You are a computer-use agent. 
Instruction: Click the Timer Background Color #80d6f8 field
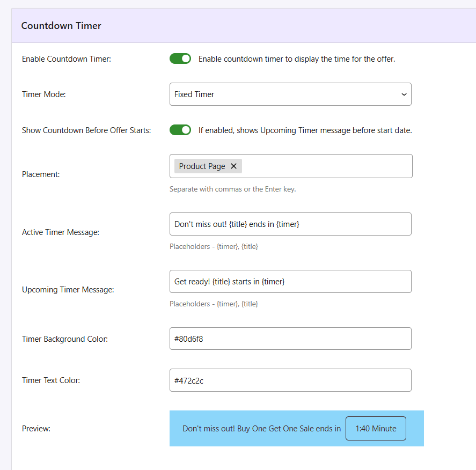[x=290, y=339]
